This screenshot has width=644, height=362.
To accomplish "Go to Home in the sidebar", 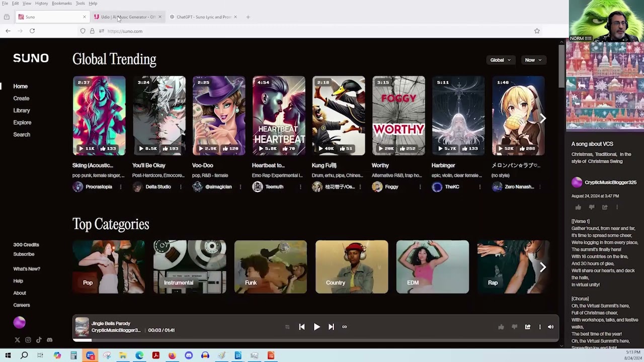I will pos(21,86).
